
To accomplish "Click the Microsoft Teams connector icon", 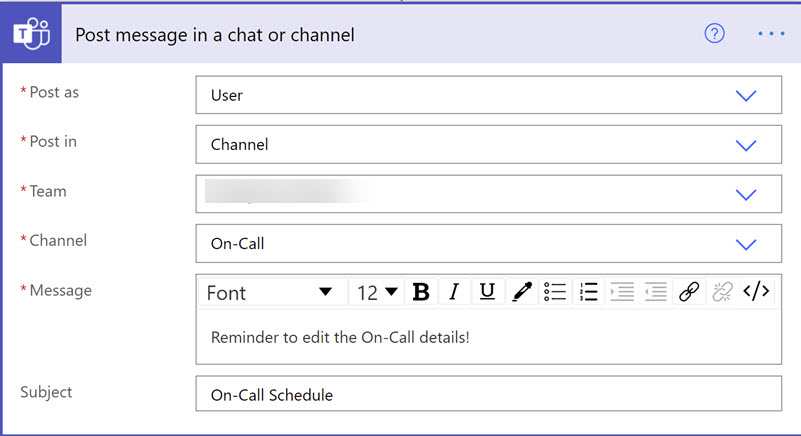I will [31, 34].
